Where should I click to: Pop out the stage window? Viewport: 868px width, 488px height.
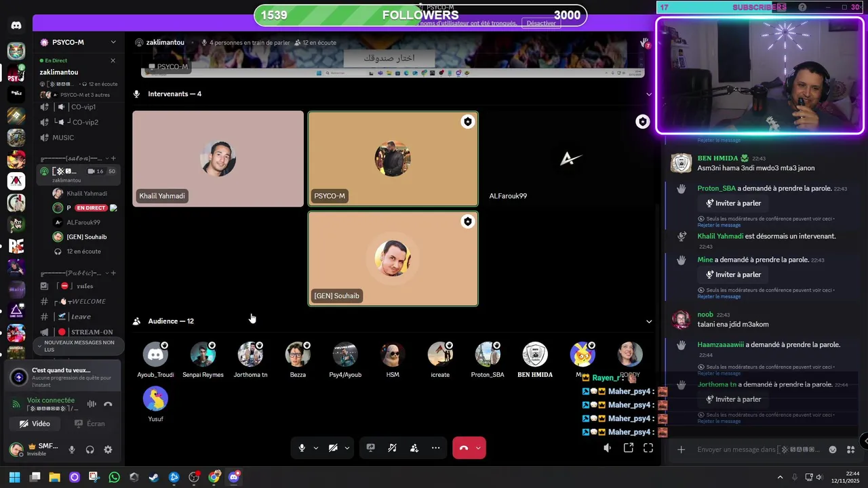pyautogui.click(x=629, y=448)
